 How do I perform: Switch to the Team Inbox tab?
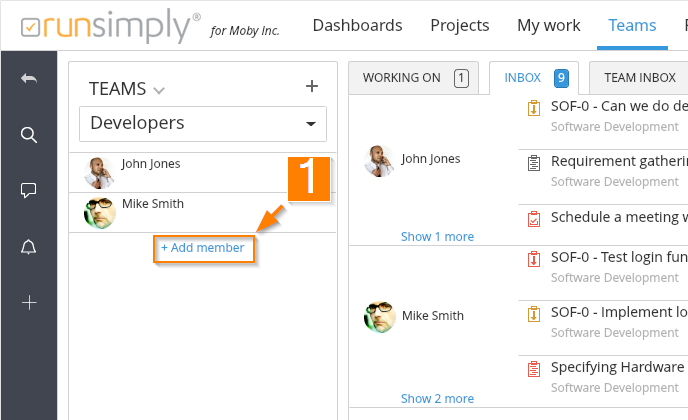coord(639,77)
